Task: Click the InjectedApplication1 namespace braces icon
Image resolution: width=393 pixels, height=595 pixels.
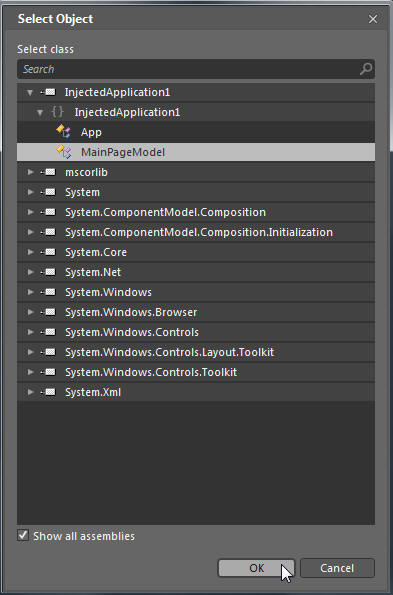Action: [x=58, y=112]
